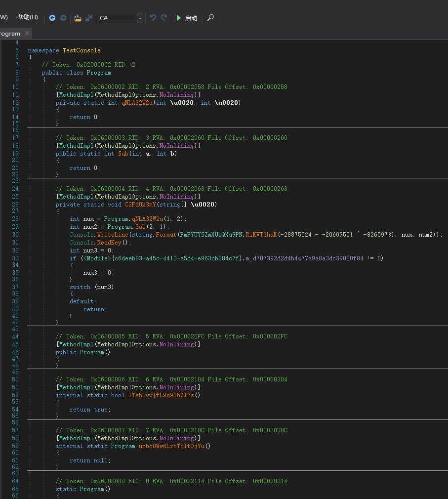Screen dimensions: 448x499
Task: Click the 启动 start button label
Action: tap(191, 18)
